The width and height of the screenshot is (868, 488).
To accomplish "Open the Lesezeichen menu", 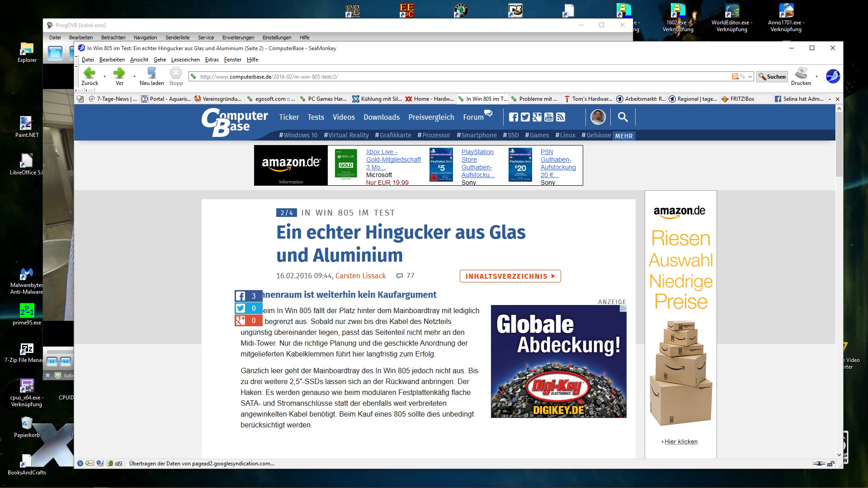I will click(x=185, y=60).
